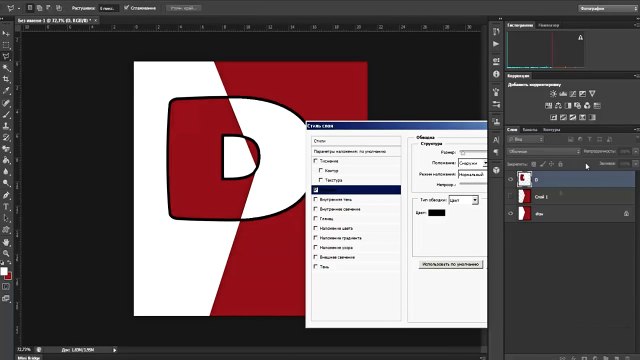Viewport: 640px width, 360px height.
Task: Enable Текстура checkbox in layer style
Action: (321, 180)
